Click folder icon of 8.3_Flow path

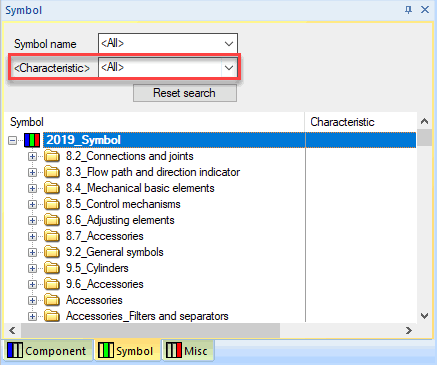[52, 172]
